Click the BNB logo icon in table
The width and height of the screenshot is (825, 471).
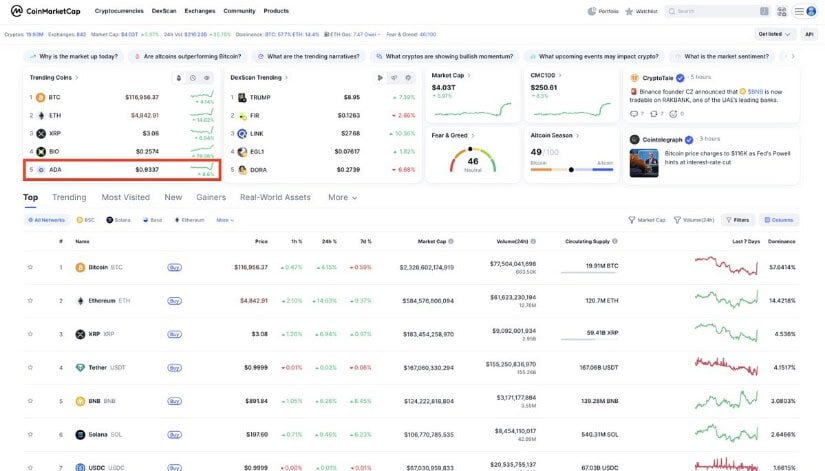point(80,401)
